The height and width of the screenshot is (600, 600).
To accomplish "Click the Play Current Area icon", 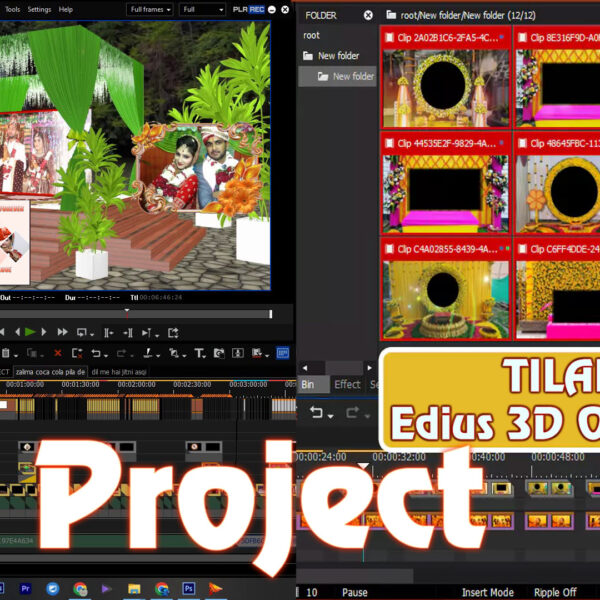I will click(147, 333).
